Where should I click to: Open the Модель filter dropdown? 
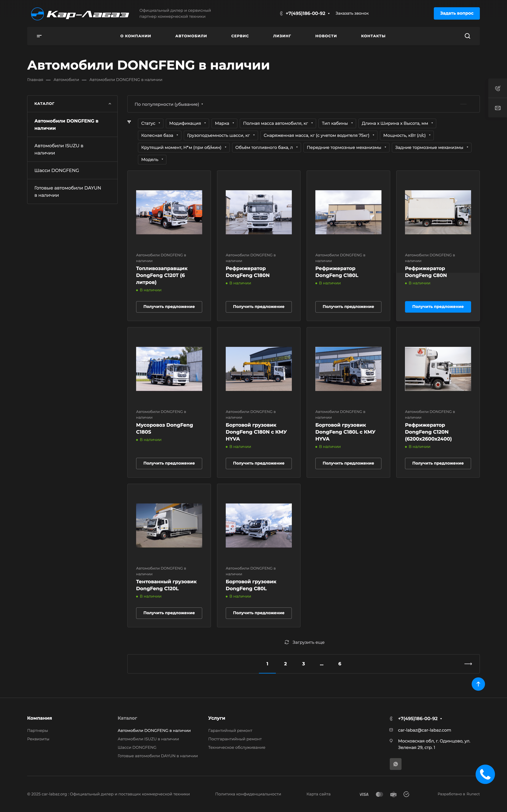pyautogui.click(x=152, y=160)
